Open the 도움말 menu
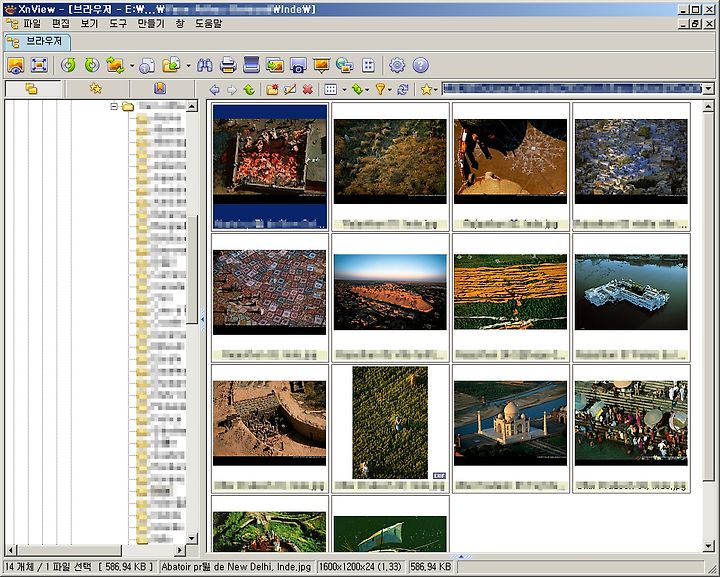The image size is (720, 577). point(208,23)
